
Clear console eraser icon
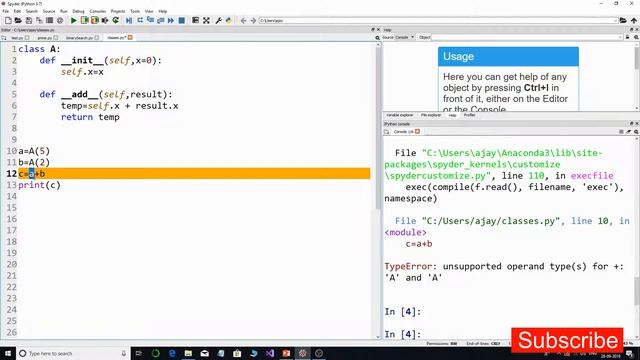(x=629, y=131)
